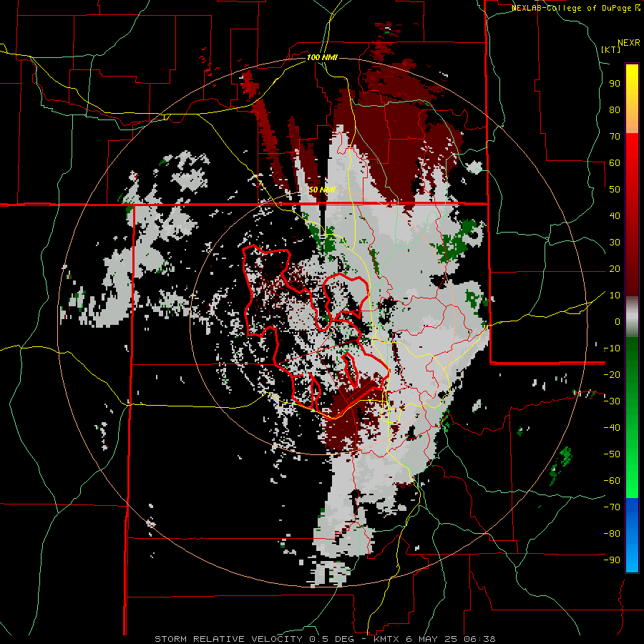Select the -50 value on the velocity scale
Image resolution: width=644 pixels, height=644 pixels.
(612, 454)
